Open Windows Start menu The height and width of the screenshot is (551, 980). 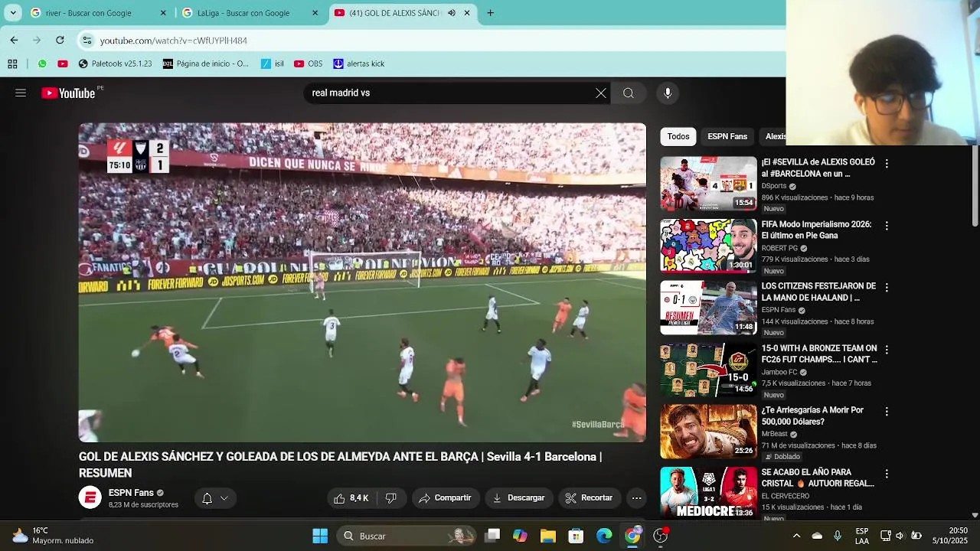[320, 536]
